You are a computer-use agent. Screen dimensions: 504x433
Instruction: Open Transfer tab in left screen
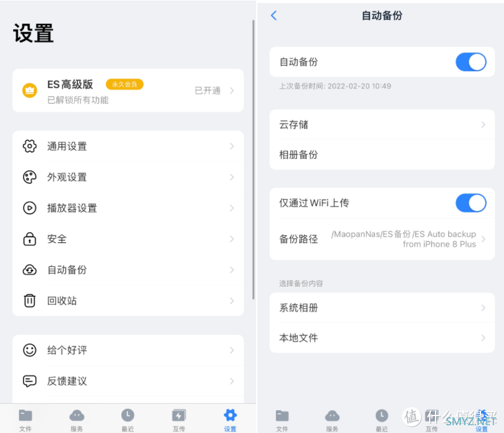point(179,420)
